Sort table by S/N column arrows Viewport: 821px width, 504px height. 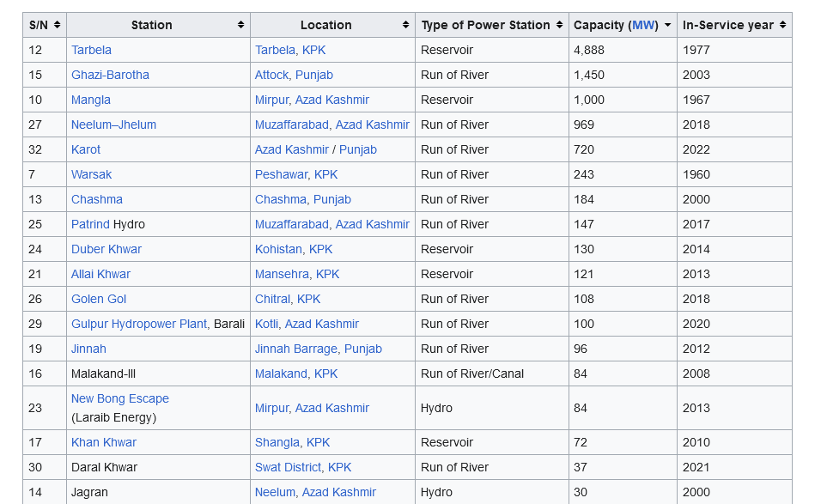click(x=57, y=25)
